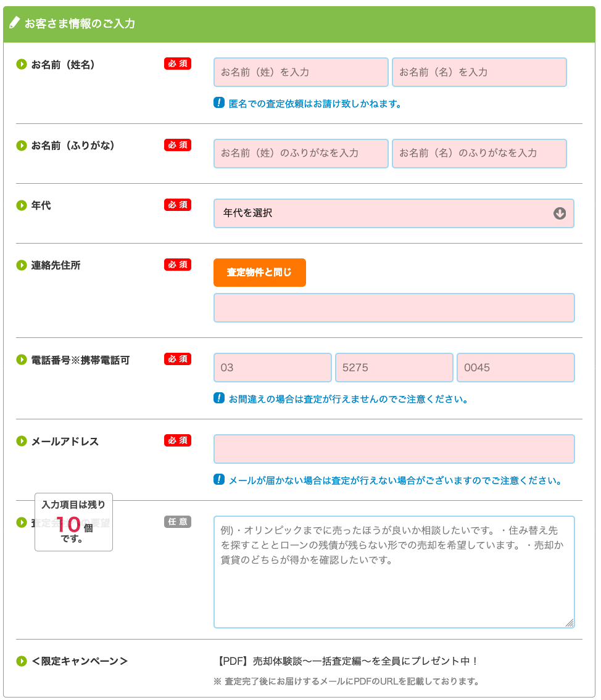Click the 連絡先住所 address input field
The width and height of the screenshot is (601, 700).
[x=394, y=308]
